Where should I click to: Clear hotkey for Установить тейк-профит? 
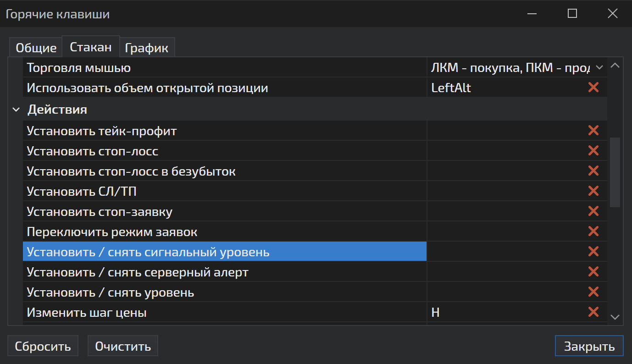593,131
